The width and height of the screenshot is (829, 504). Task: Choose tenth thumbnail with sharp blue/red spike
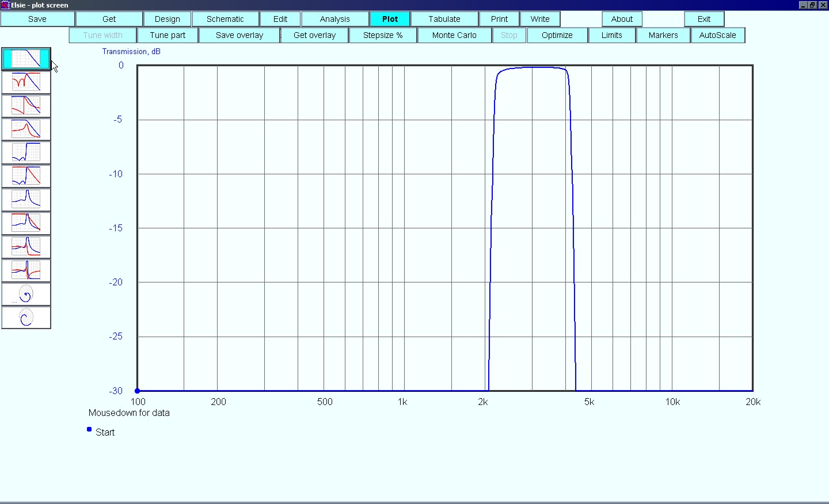[x=26, y=270]
